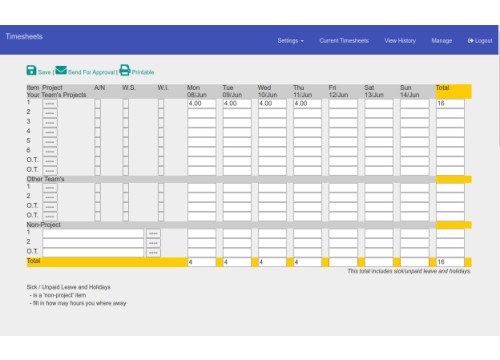This screenshot has width=500, height=360.
Task: Click Monday total field in Total row
Action: (x=202, y=262)
